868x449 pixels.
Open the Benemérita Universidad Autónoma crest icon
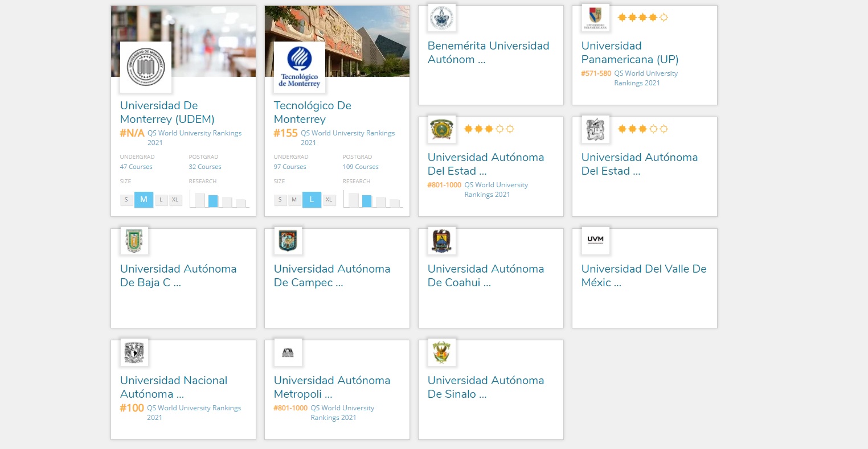tap(442, 18)
